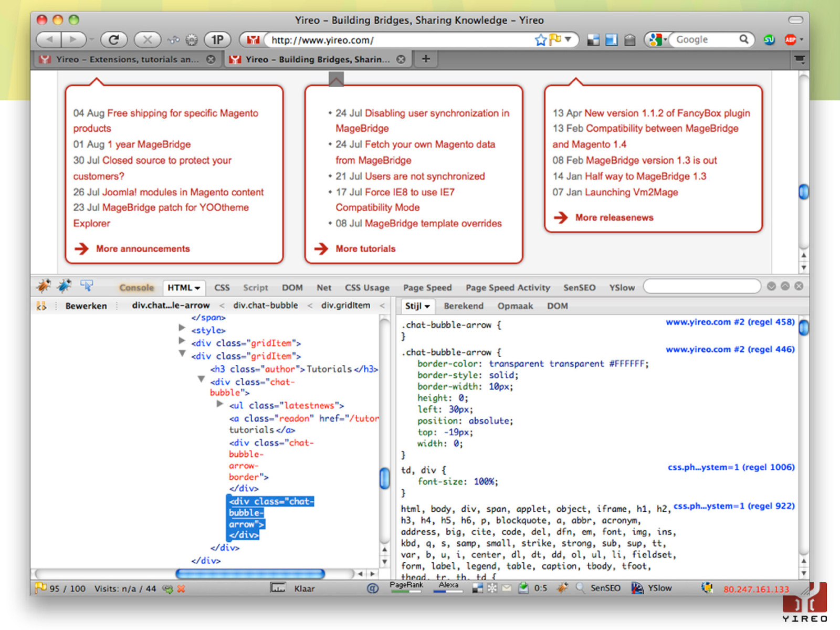
Task: Click the red X icon in the status bar
Action: coord(181,589)
